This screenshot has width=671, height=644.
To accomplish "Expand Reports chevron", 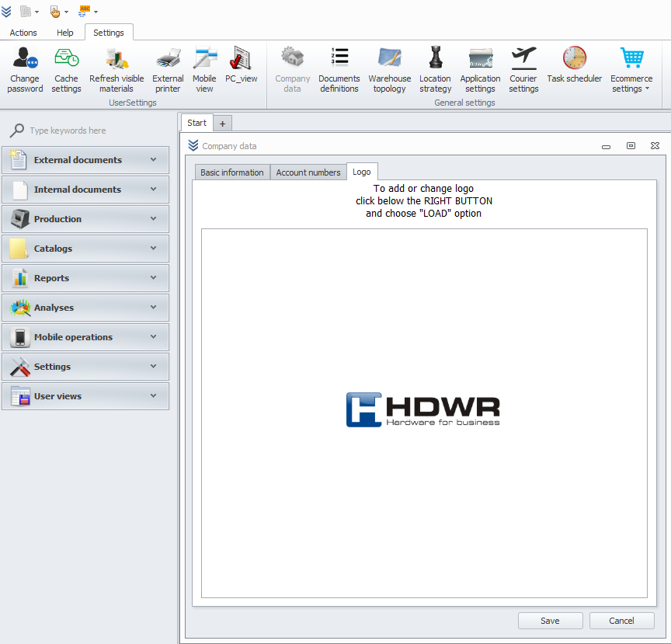I will tap(153, 278).
